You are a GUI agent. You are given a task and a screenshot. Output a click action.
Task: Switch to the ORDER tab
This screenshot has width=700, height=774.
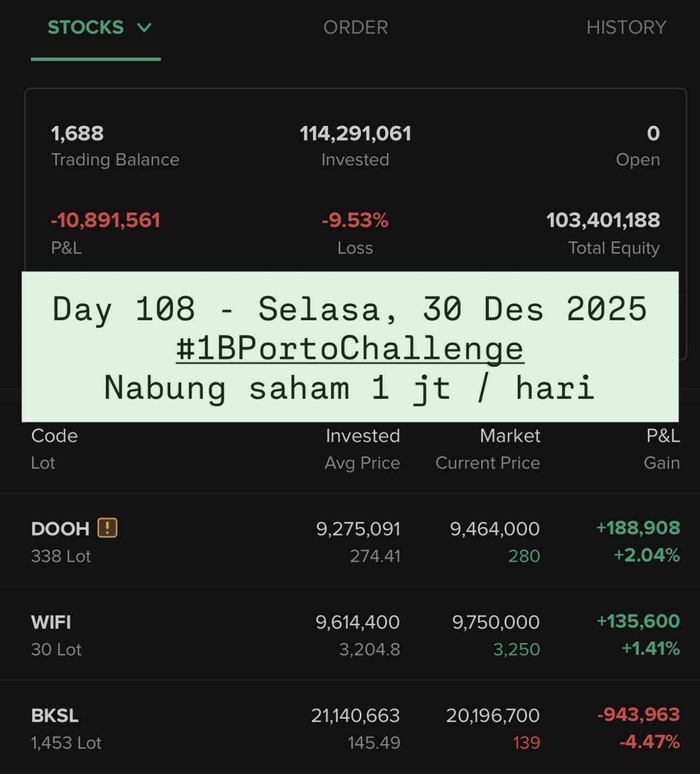[355, 27]
